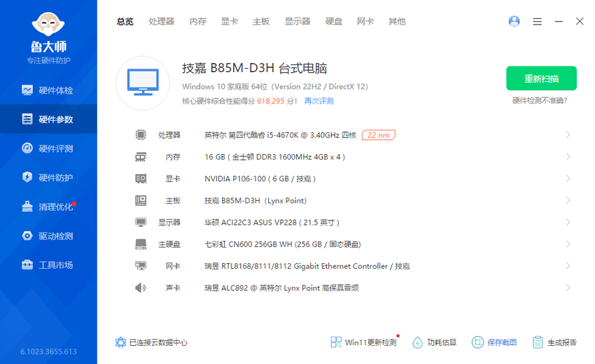
Task: Open the hamburger main menu icon
Action: point(537,22)
